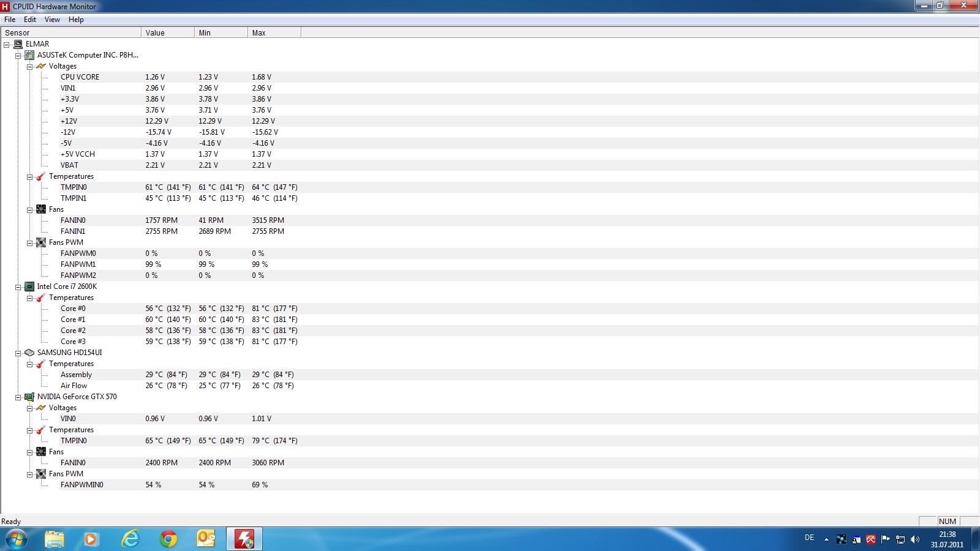
Task: Show hidden tray icons arrow
Action: [x=826, y=539]
